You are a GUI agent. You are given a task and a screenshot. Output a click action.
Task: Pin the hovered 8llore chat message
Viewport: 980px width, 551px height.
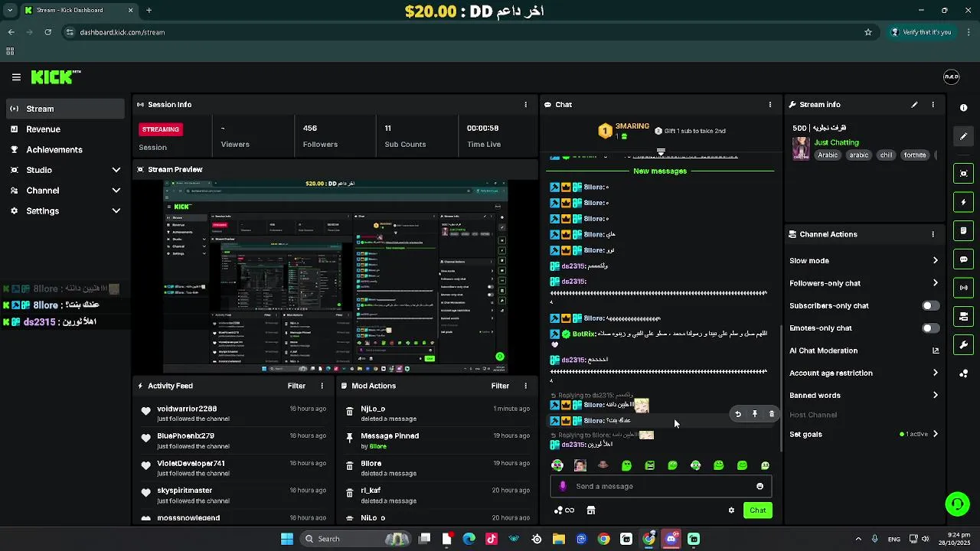pyautogui.click(x=755, y=414)
